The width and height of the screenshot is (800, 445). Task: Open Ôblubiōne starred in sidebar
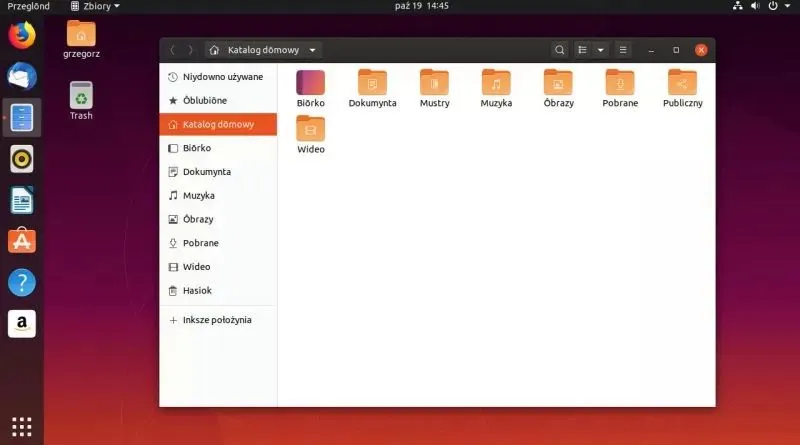pyautogui.click(x=218, y=101)
